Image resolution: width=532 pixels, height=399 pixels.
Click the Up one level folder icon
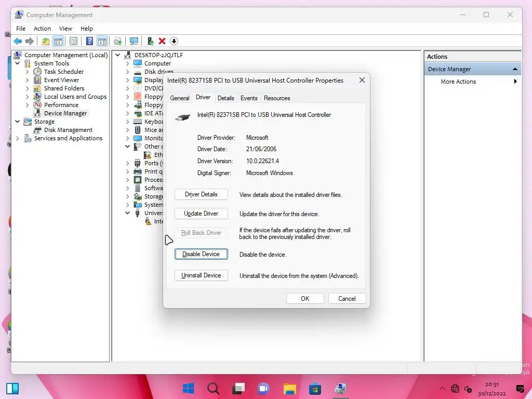click(x=46, y=42)
